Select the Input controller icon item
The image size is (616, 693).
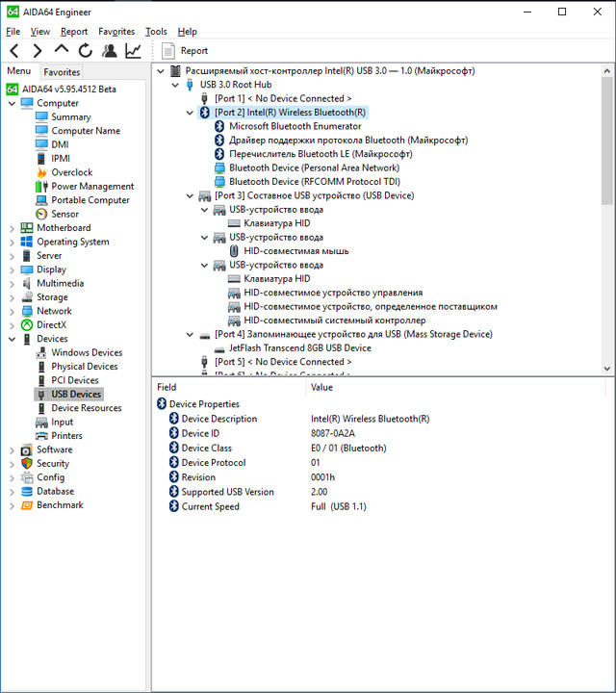41,423
